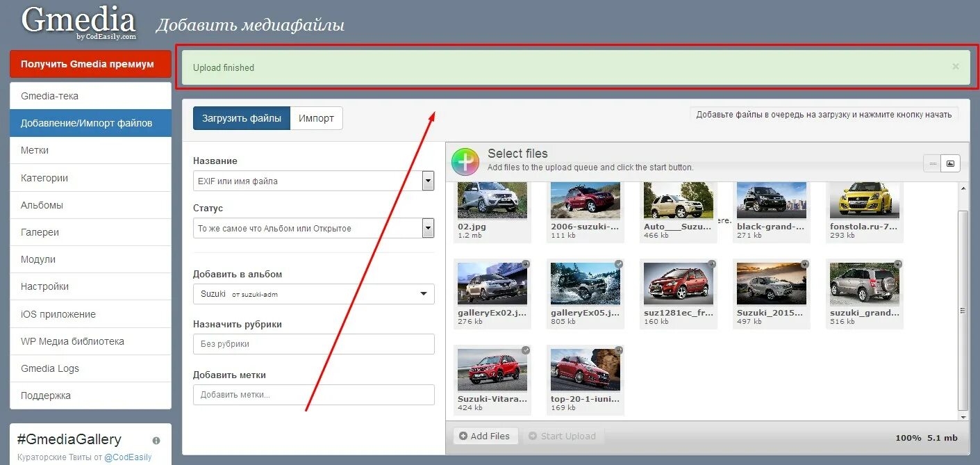Select the Suzuki-Vitara image thumbnail
This screenshot has width=980, height=465.
point(492,370)
